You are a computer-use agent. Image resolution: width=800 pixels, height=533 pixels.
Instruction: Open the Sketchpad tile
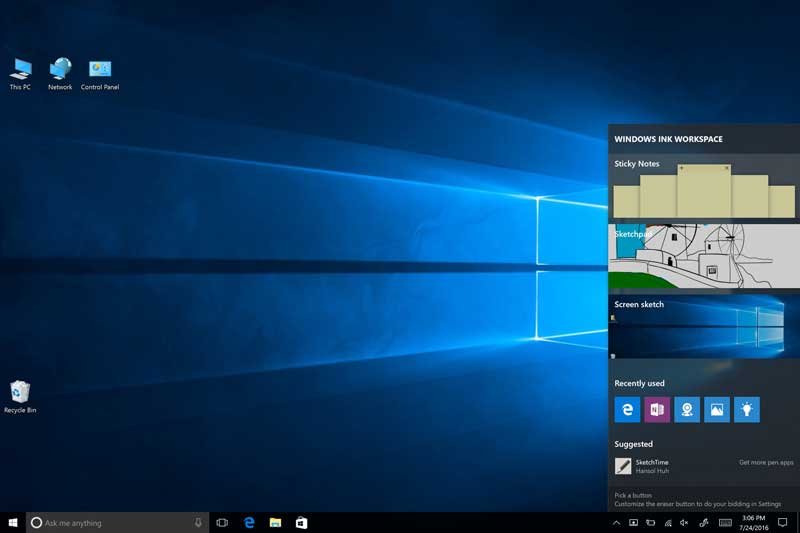704,257
